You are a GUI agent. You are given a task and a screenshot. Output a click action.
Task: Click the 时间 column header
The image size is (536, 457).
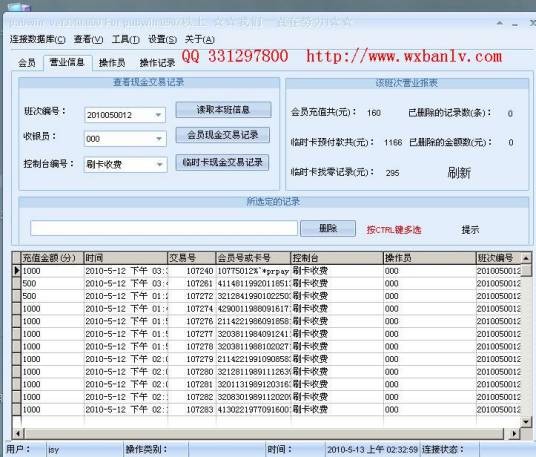(126, 258)
